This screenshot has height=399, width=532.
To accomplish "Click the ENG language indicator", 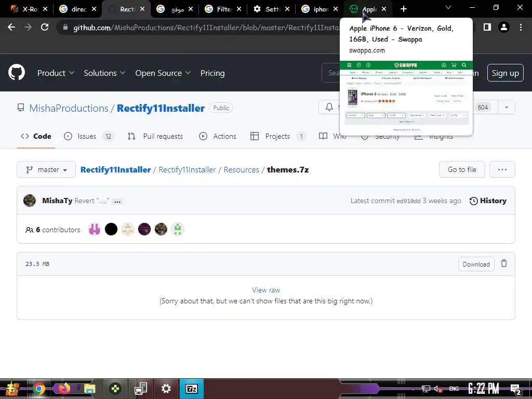I will pos(454,389).
